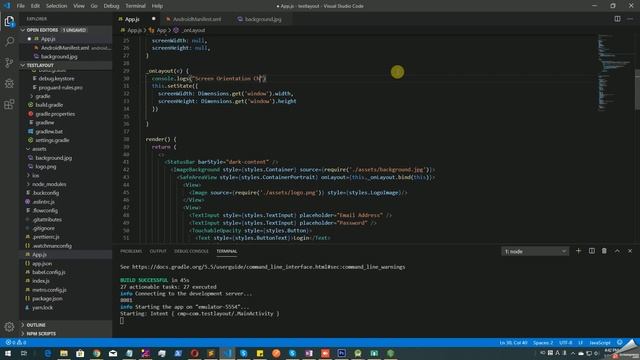The image size is (640, 360).
Task: Open the Search view in activity bar
Action: click(x=9, y=41)
